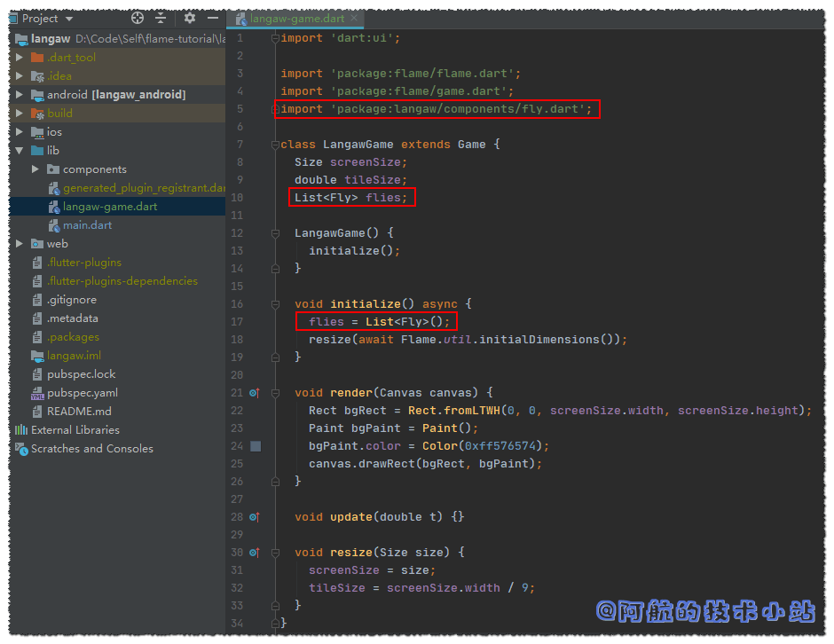Open main.dart from the project tree
The width and height of the screenshot is (834, 644).
[87, 225]
